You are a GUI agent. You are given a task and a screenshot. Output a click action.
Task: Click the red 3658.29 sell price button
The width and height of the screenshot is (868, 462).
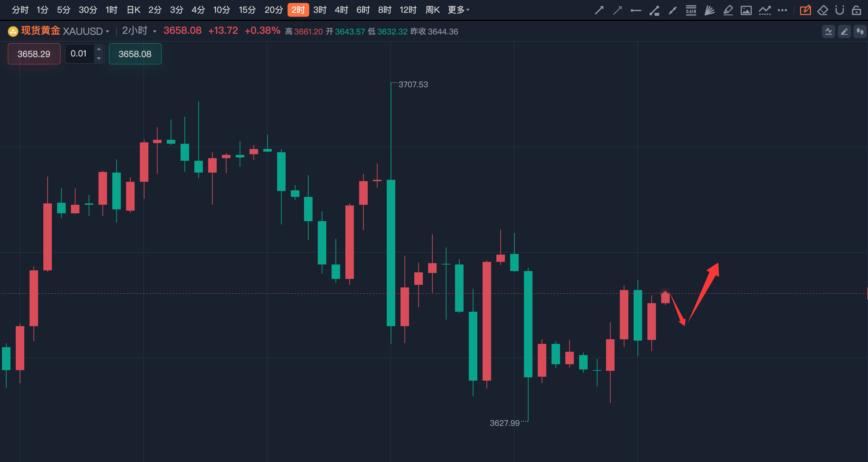pos(34,54)
